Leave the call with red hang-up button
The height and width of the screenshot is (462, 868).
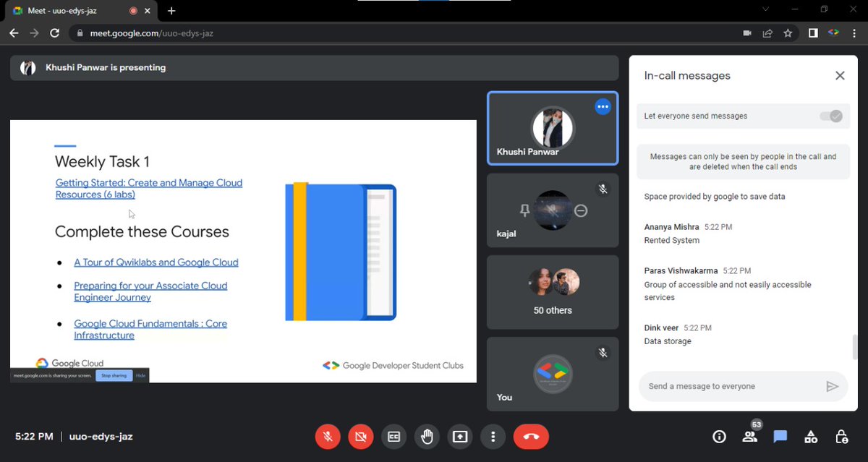(x=531, y=437)
